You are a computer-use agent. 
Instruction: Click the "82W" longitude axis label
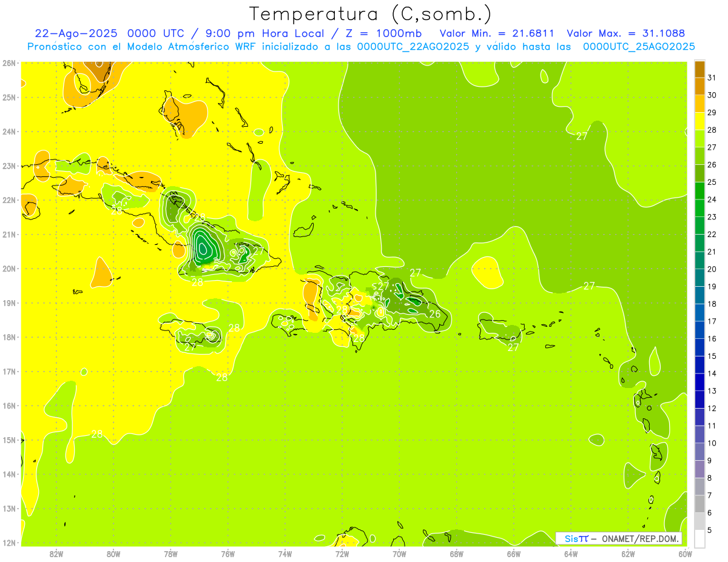pyautogui.click(x=56, y=553)
